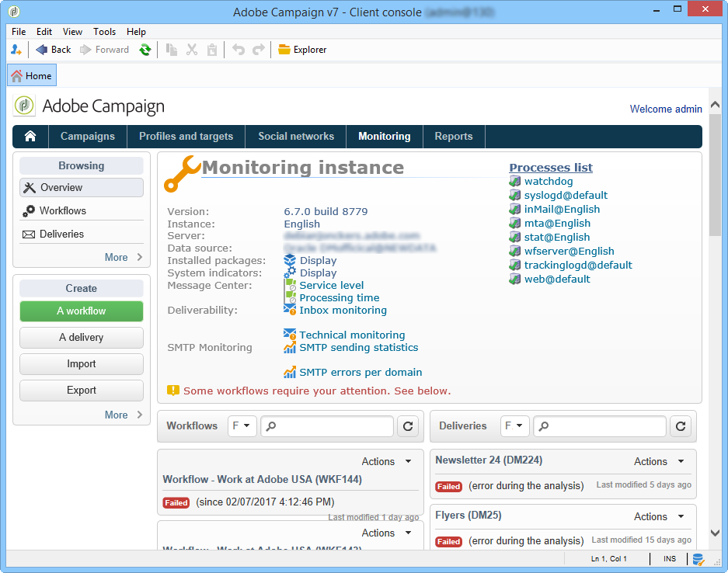Click the vertical scrollbar down arrow
The width and height of the screenshot is (728, 573).
[715, 533]
